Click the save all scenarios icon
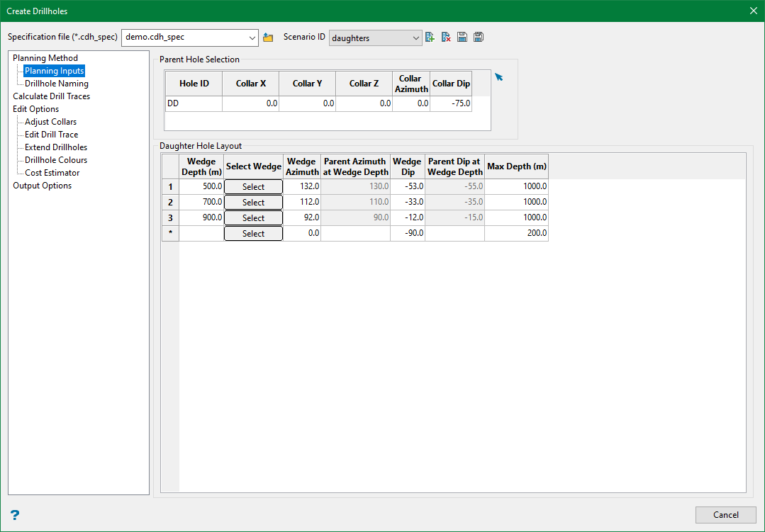 pos(479,38)
